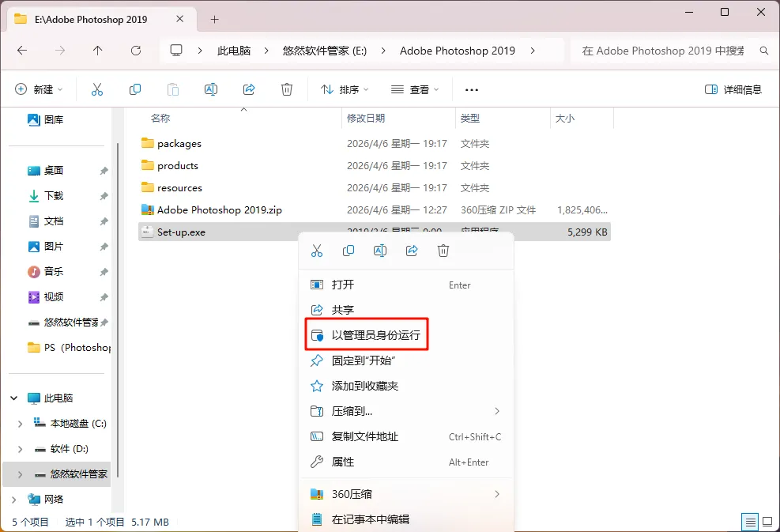Expand the 本地磁盘 (C:) tree node
Image resolution: width=780 pixels, height=532 pixels.
(20, 424)
